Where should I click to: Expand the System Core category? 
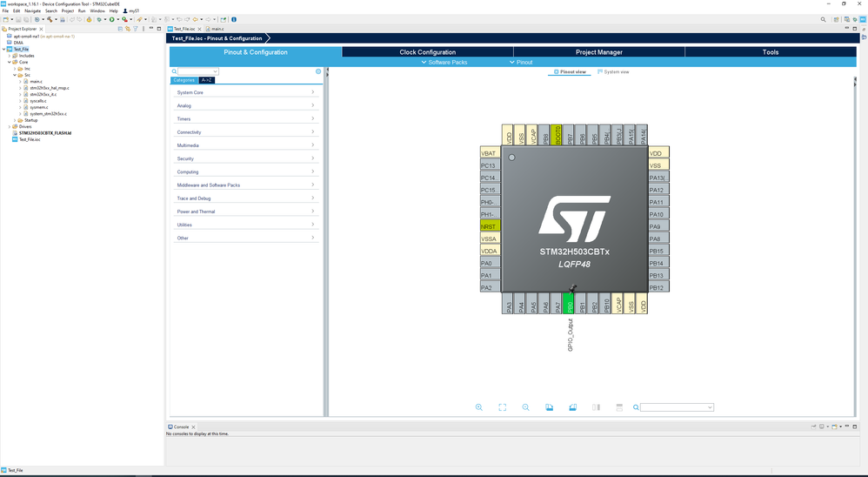tap(246, 92)
